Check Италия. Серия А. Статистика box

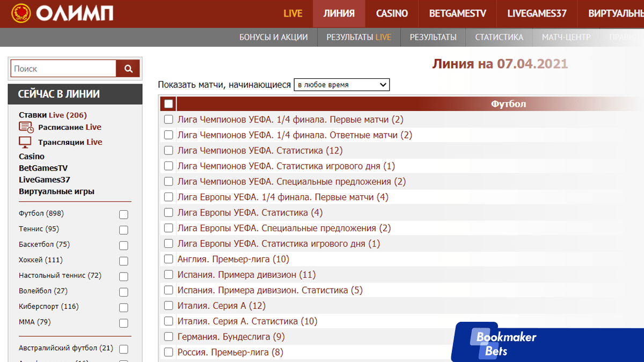coord(169,322)
